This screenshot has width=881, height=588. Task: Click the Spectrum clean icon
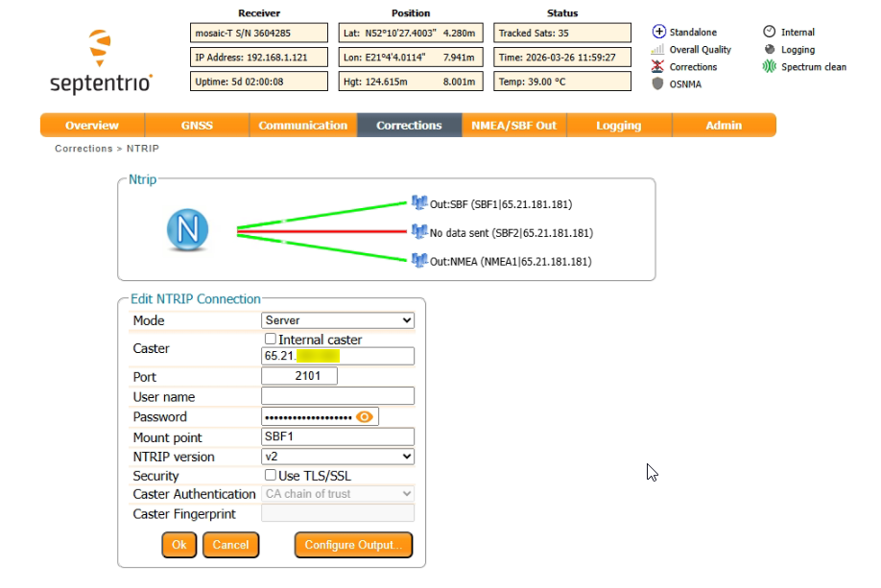(769, 66)
